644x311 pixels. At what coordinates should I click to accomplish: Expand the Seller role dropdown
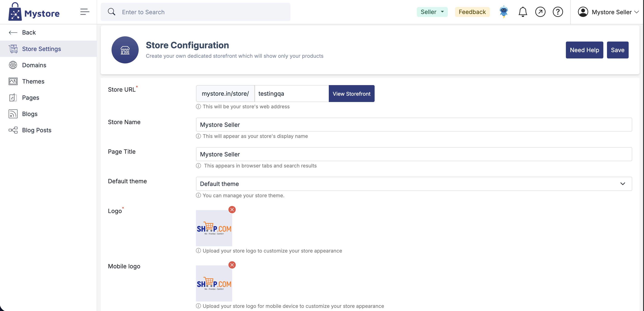(x=432, y=12)
